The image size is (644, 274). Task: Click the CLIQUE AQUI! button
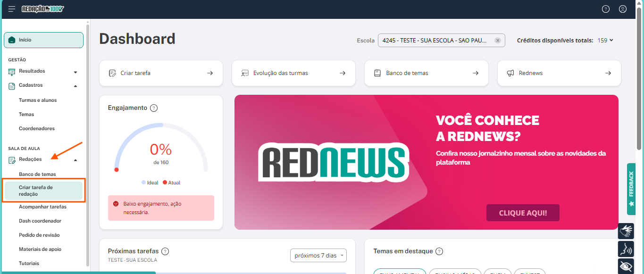523,213
